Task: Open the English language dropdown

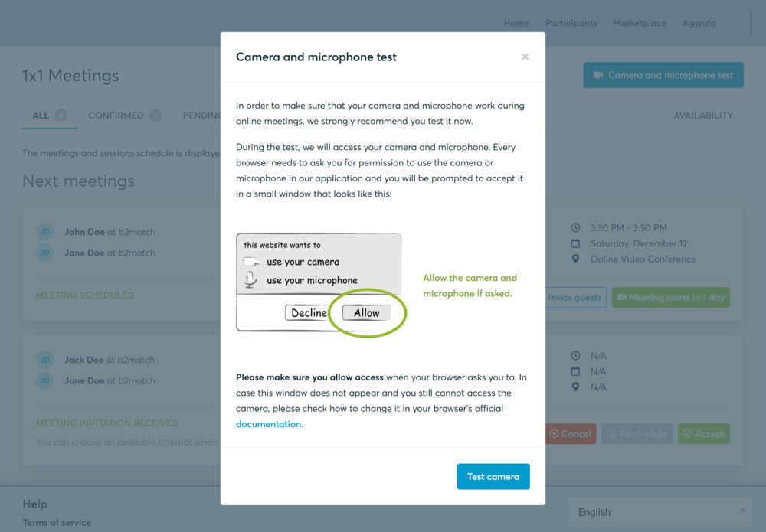Action: (659, 512)
